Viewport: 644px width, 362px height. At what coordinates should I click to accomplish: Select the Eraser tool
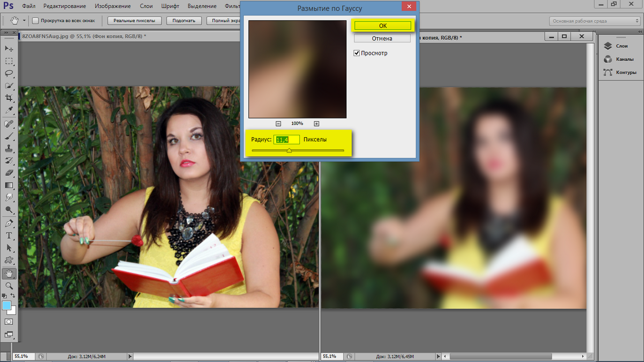click(9, 173)
